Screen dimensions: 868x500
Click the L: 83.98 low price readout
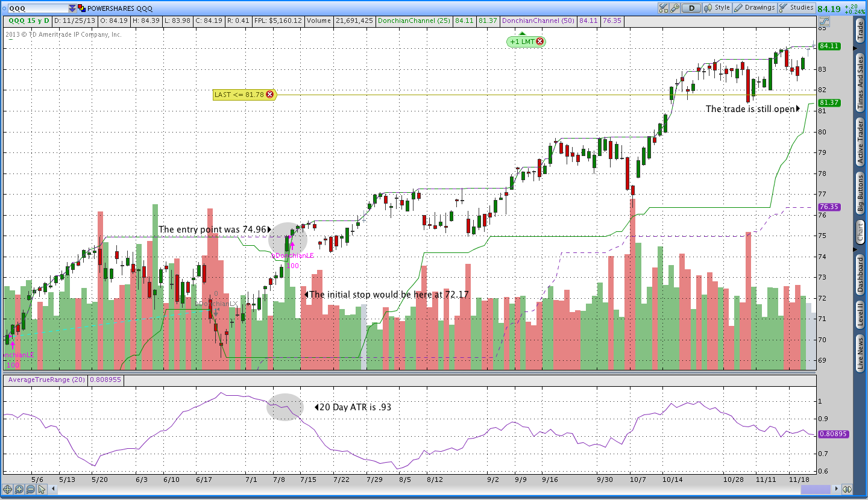click(178, 20)
